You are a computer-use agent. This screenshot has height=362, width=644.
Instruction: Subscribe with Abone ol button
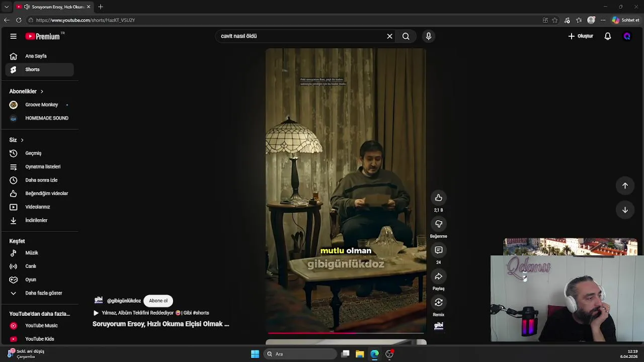tap(158, 301)
